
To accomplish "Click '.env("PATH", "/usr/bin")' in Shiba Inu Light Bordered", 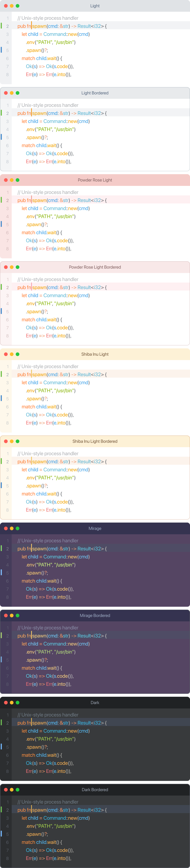I will pos(50,478).
